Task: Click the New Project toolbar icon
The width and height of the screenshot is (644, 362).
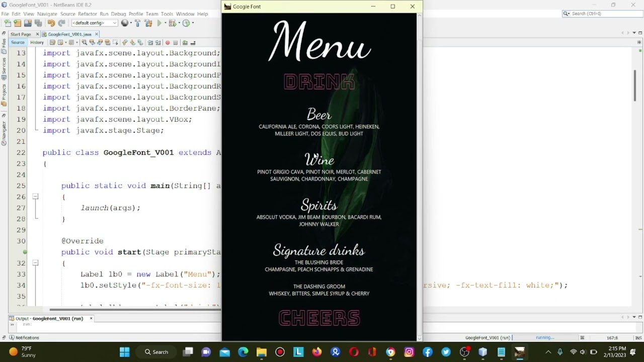Action: [17, 23]
